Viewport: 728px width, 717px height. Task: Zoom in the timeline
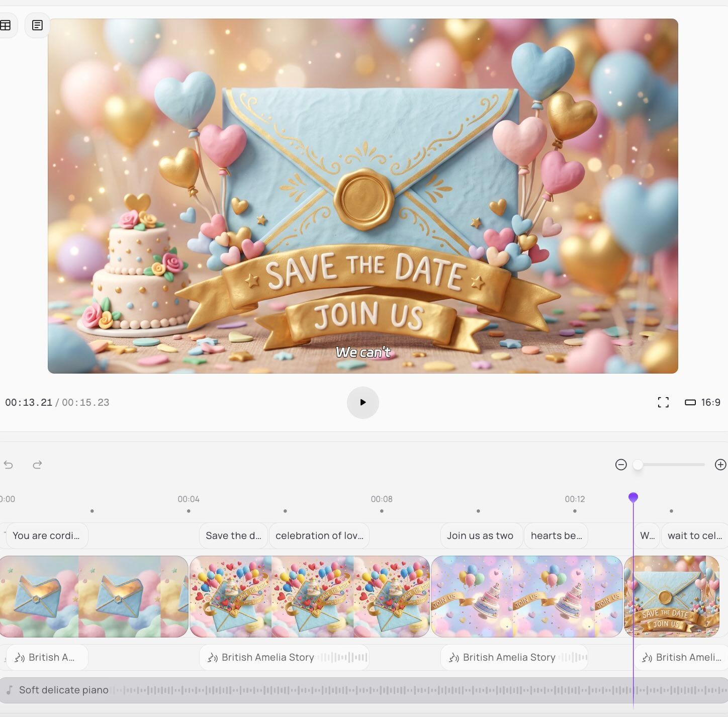tap(720, 465)
